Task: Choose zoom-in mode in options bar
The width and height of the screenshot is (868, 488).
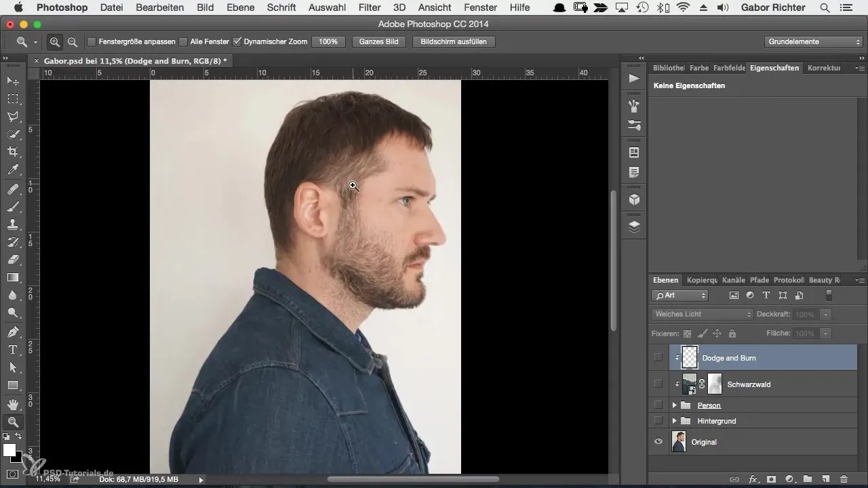Action: (x=55, y=42)
